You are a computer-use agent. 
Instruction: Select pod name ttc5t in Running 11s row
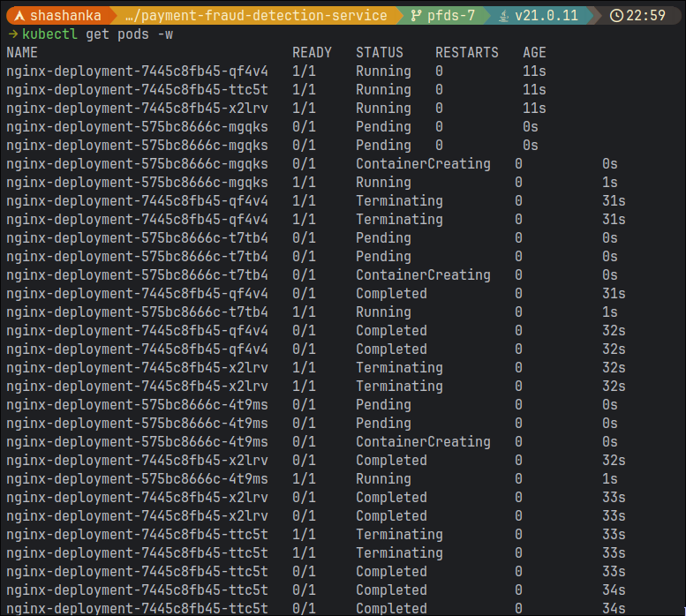click(137, 90)
